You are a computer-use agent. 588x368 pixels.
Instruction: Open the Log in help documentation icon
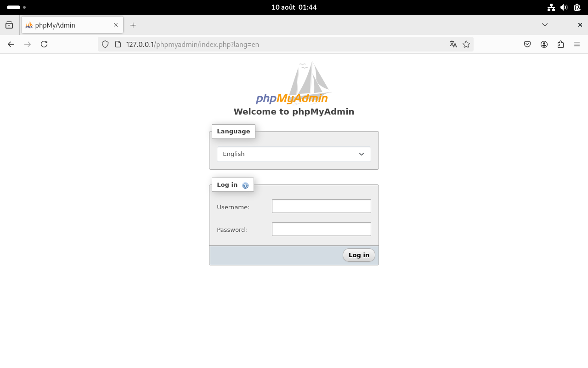coord(245,185)
